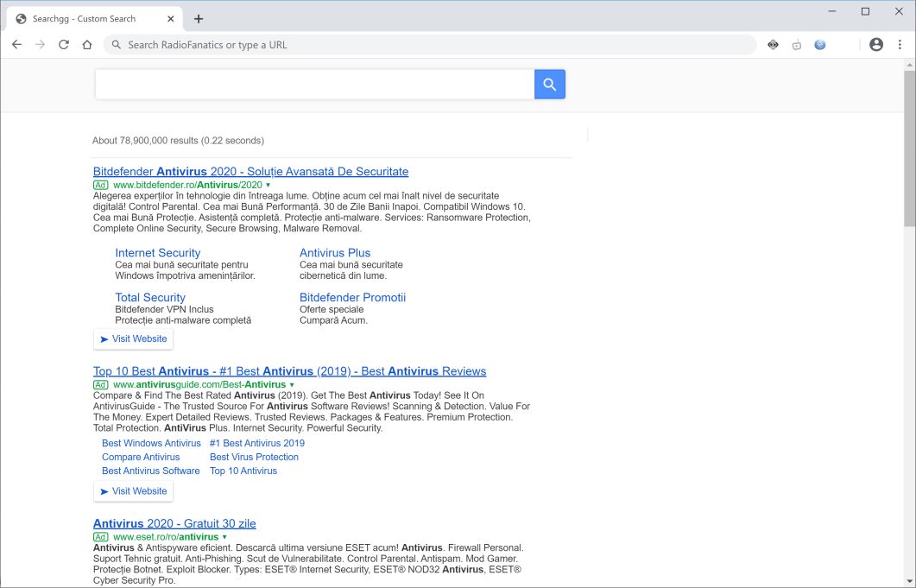Open the Chrome profile account icon
Image resolution: width=916 pixels, height=588 pixels.
pos(876,45)
